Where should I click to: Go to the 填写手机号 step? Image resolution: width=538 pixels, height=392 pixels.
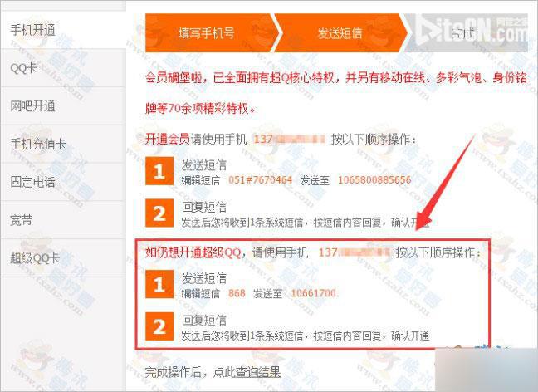pyautogui.click(x=210, y=33)
